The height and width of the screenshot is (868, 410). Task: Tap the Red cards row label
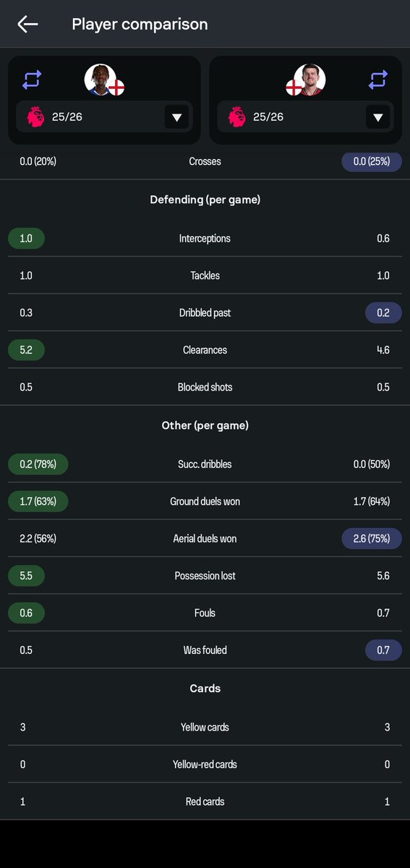pos(205,801)
